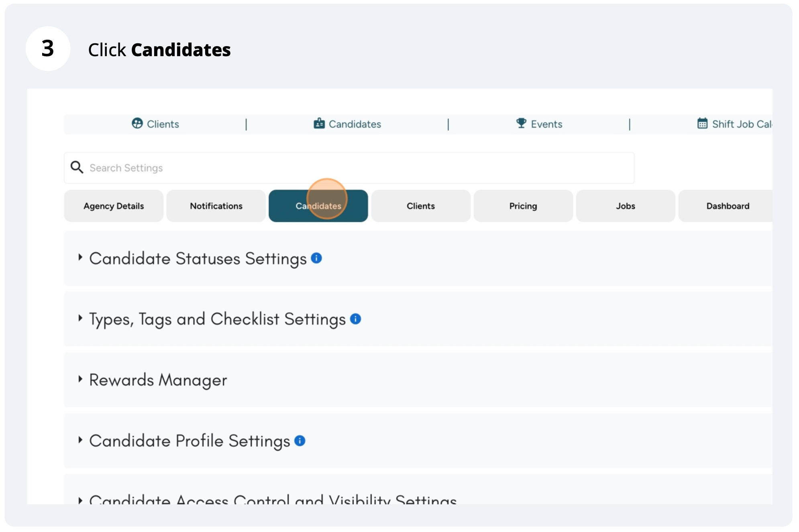Viewport: 799px width, 532px height.
Task: Open the Dashboard settings section
Action: (x=728, y=206)
